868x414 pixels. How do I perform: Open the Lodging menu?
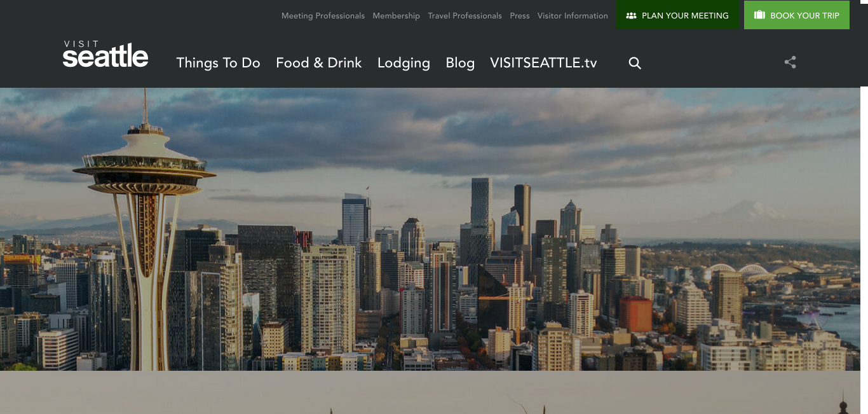coord(403,63)
